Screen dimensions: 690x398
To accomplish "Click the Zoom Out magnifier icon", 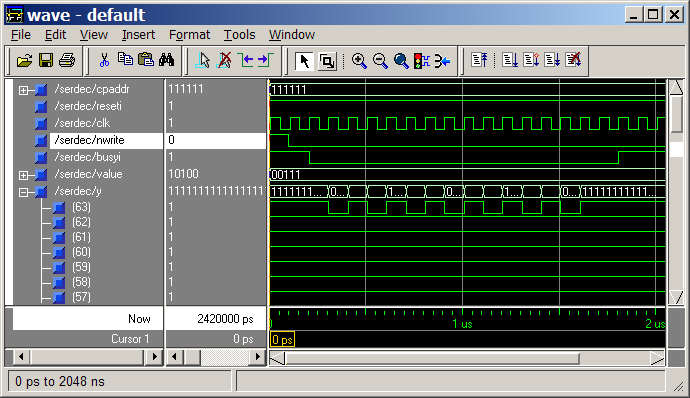I will click(380, 61).
